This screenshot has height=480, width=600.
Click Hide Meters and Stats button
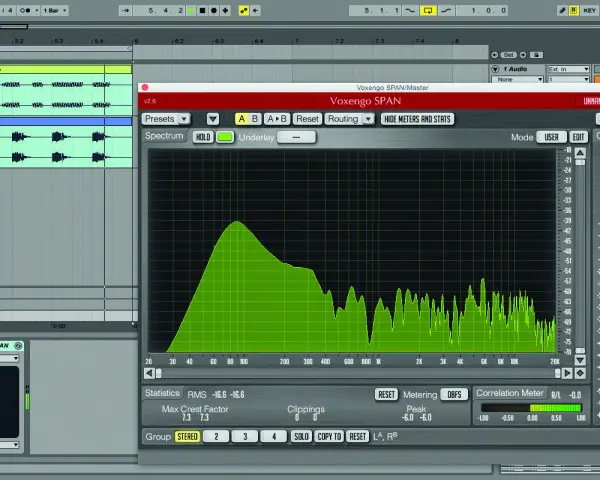[417, 119]
